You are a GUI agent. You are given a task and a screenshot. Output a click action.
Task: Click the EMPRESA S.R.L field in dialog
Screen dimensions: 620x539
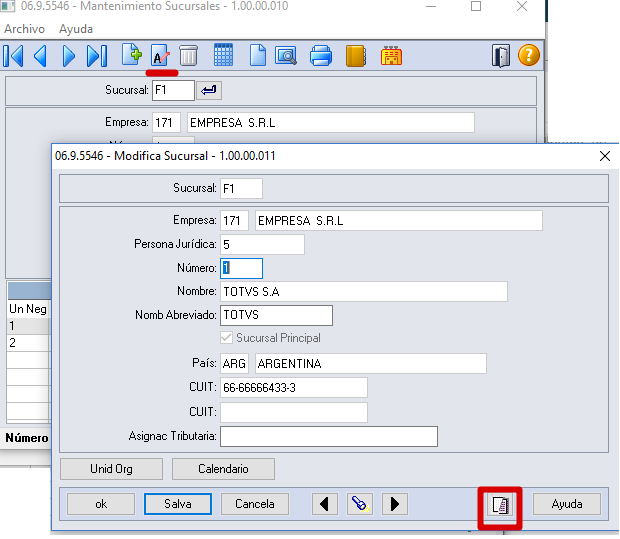(x=399, y=220)
